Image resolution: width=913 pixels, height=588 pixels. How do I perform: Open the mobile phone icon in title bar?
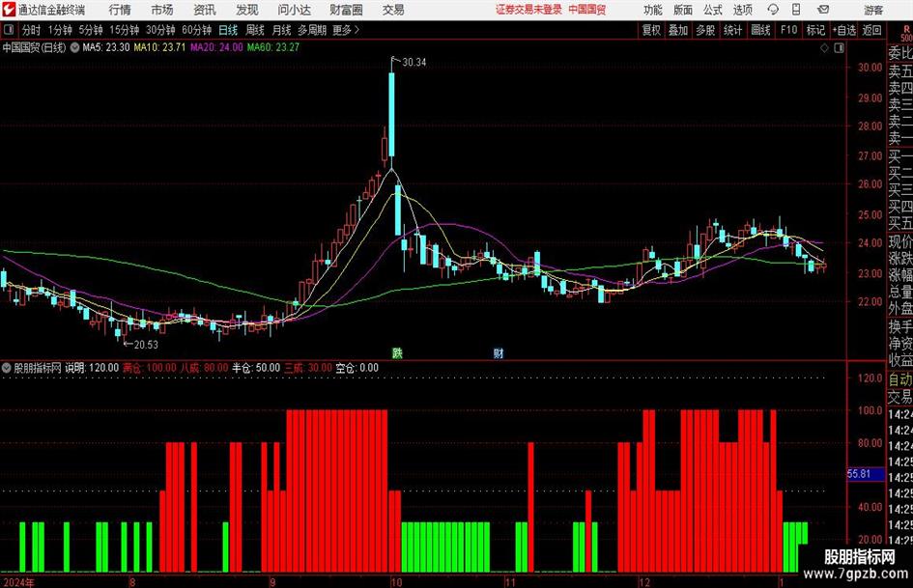(x=796, y=10)
